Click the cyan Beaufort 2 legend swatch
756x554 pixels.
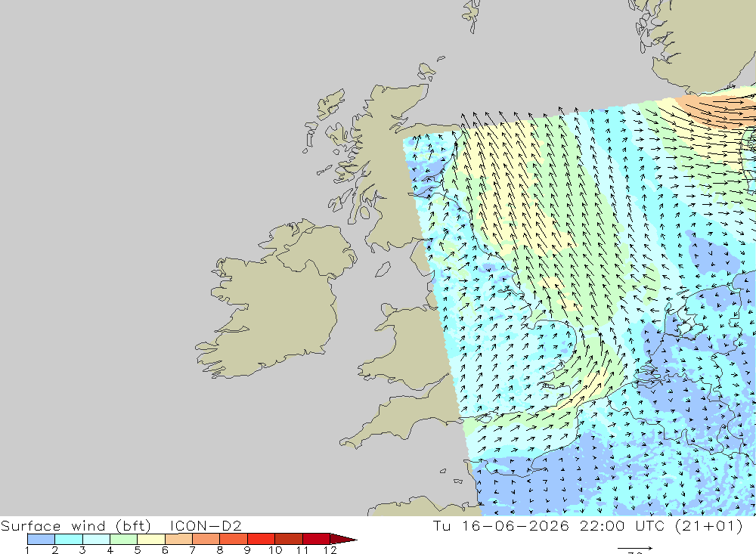coord(69,539)
